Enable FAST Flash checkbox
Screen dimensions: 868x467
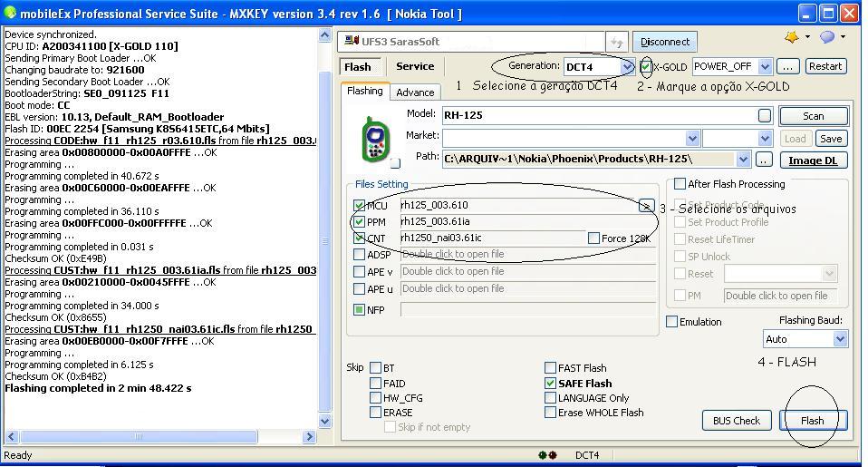[550, 368]
